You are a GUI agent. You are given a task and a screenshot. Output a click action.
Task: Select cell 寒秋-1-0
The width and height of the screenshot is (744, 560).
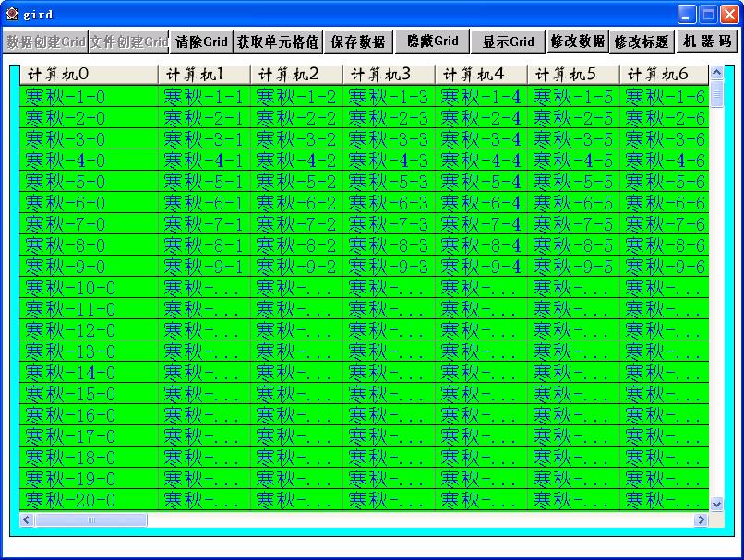pos(89,97)
